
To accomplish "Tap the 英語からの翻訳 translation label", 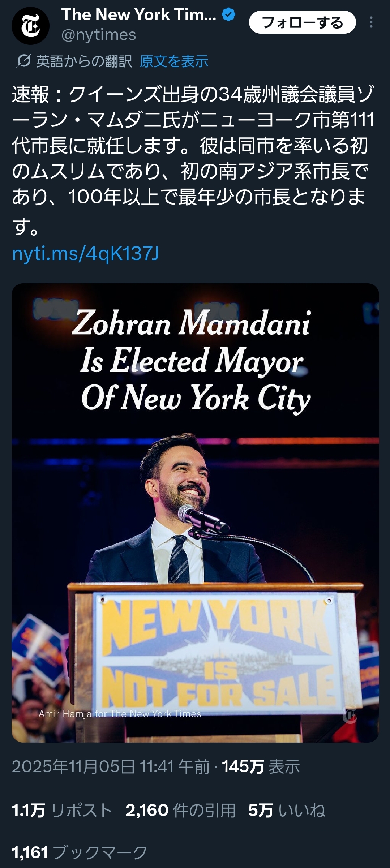I will tap(84, 61).
